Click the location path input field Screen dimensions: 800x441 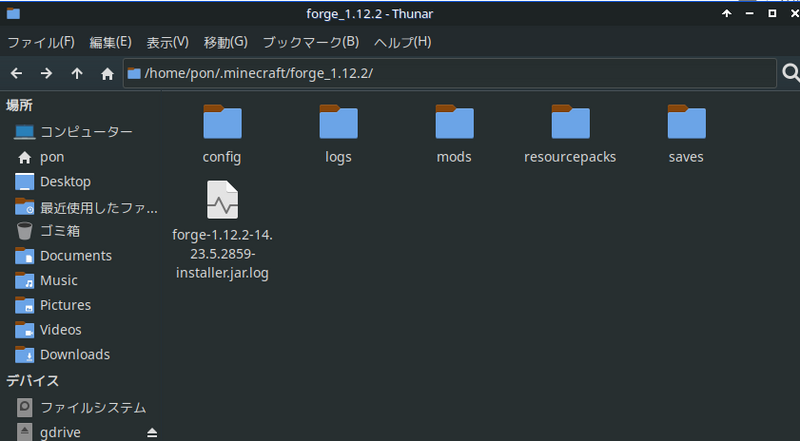[x=449, y=74]
